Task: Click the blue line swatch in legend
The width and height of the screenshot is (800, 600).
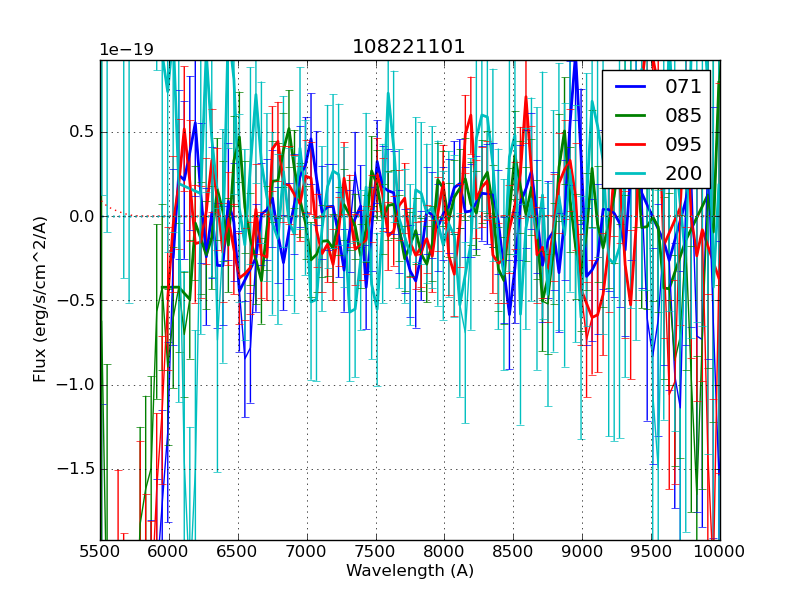Action: tap(630, 87)
